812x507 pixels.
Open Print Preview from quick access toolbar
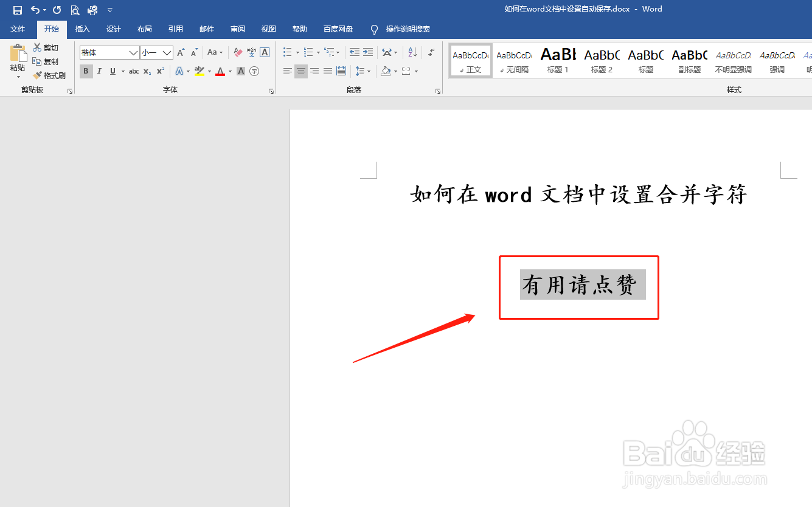tap(75, 10)
